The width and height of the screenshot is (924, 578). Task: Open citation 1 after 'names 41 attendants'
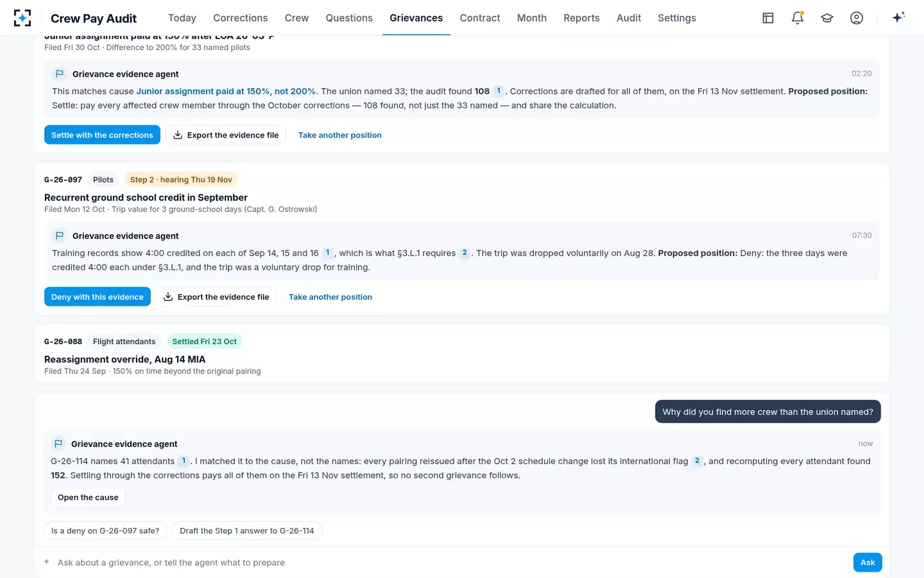(x=184, y=461)
